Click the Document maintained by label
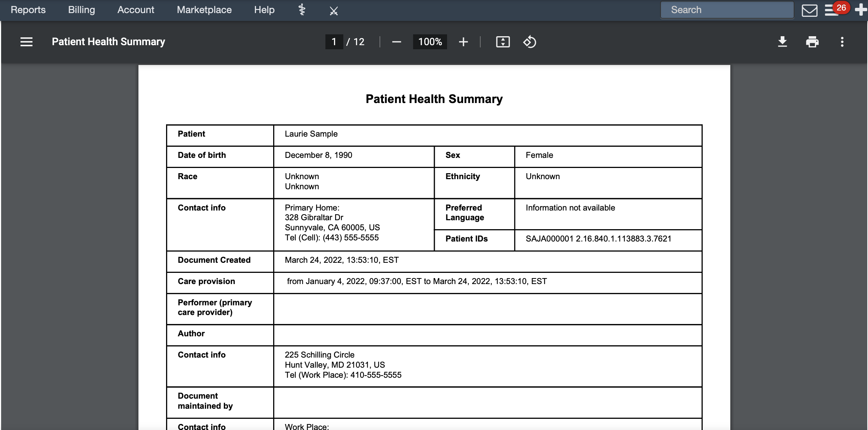 coord(205,401)
